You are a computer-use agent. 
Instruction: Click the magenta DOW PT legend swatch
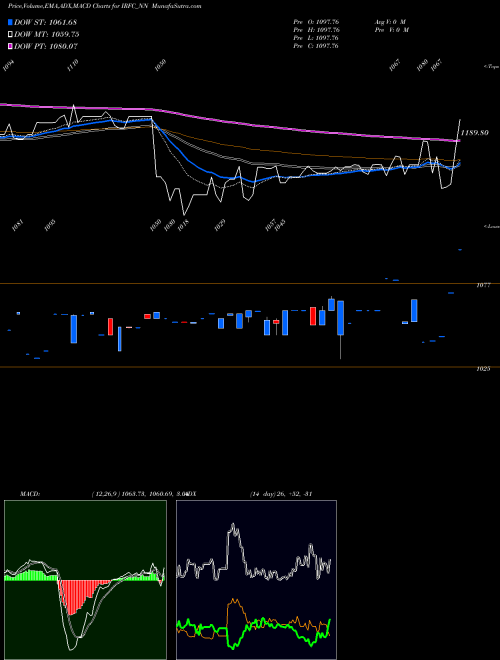point(11,46)
